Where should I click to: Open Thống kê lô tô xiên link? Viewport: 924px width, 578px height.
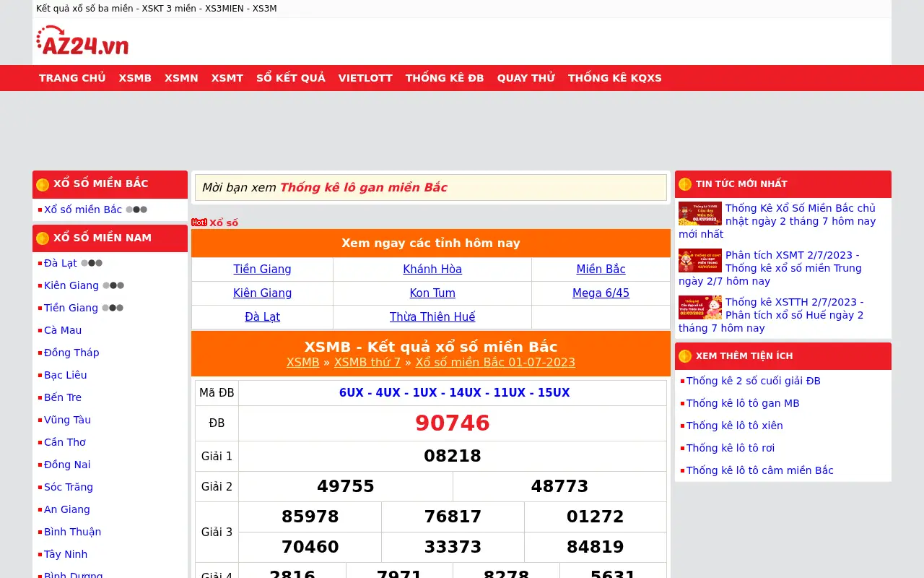click(735, 426)
